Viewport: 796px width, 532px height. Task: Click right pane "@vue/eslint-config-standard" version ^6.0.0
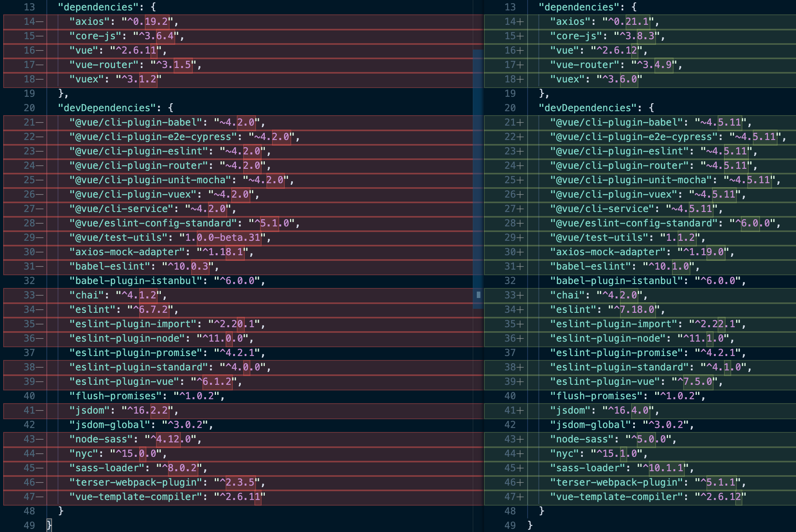[x=752, y=223]
